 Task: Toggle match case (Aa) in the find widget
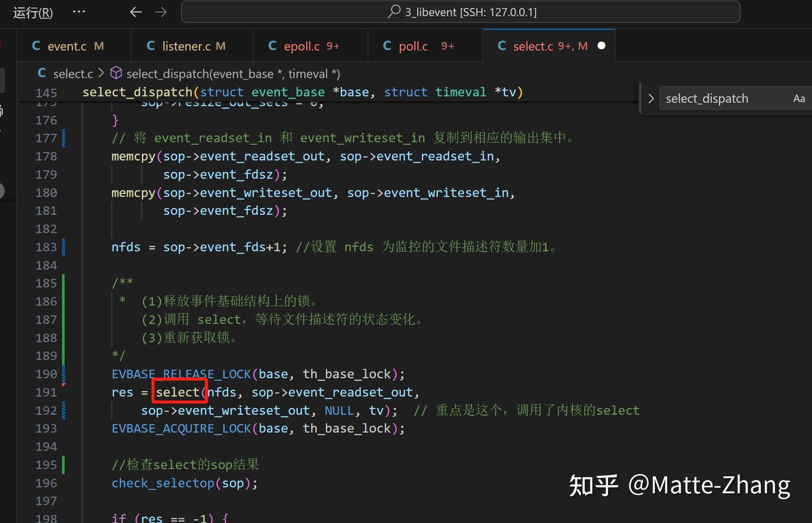(799, 98)
